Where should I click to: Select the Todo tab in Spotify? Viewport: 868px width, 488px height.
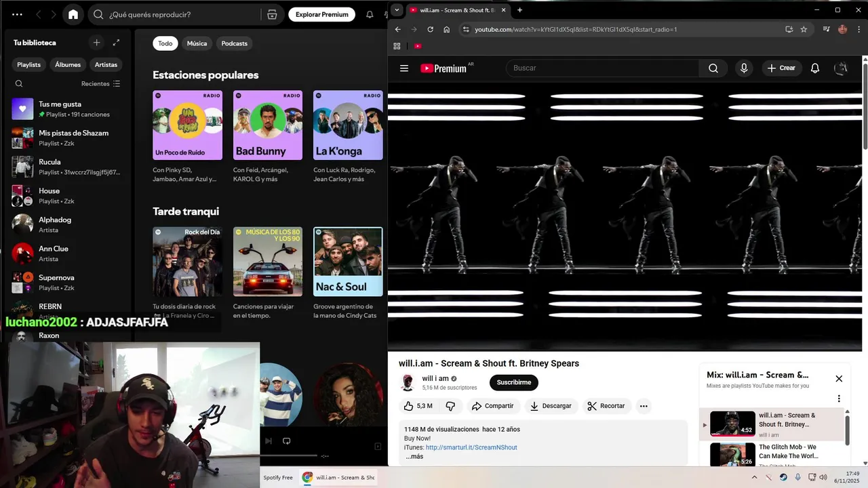[x=165, y=43]
